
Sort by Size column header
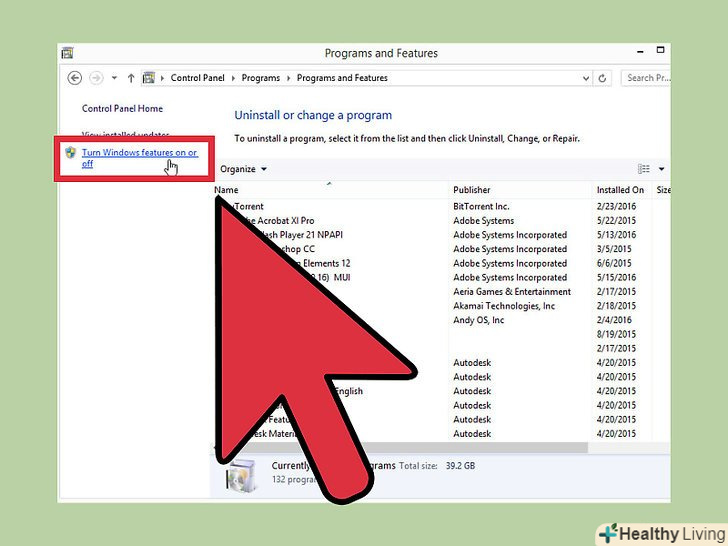click(663, 190)
